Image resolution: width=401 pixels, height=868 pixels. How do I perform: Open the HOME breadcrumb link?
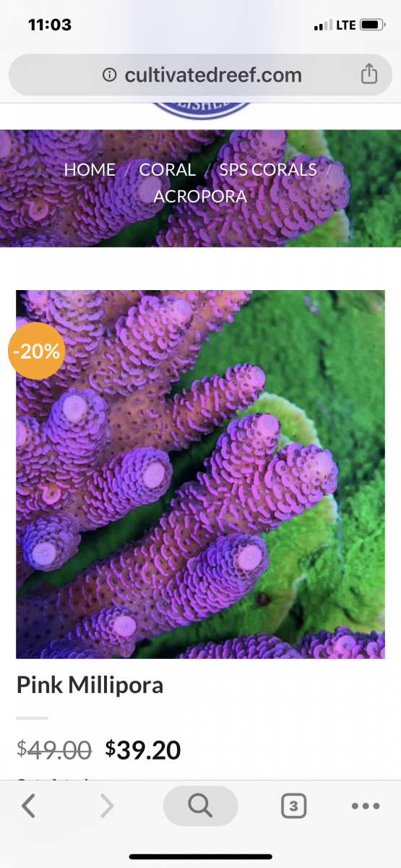[90, 170]
